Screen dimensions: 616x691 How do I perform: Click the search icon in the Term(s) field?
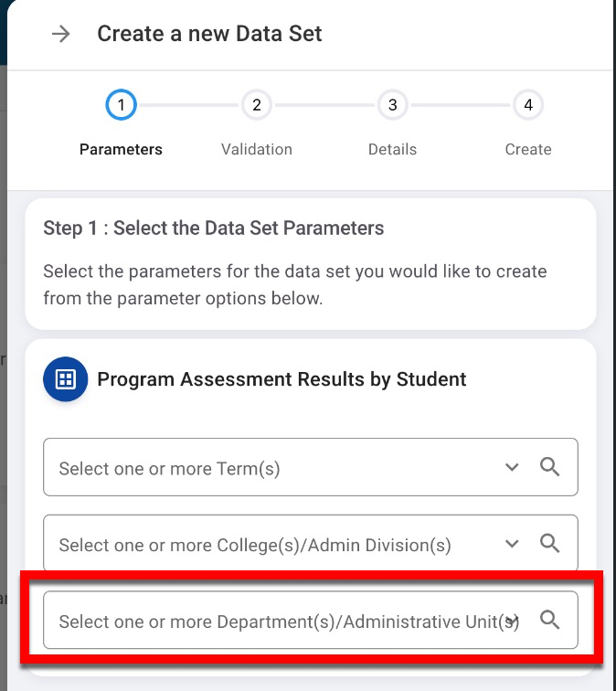(549, 467)
